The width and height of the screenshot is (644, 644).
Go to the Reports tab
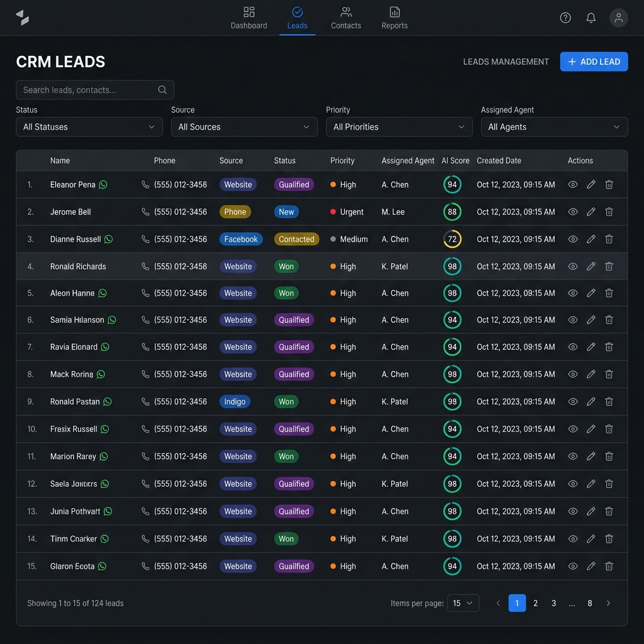tap(394, 18)
